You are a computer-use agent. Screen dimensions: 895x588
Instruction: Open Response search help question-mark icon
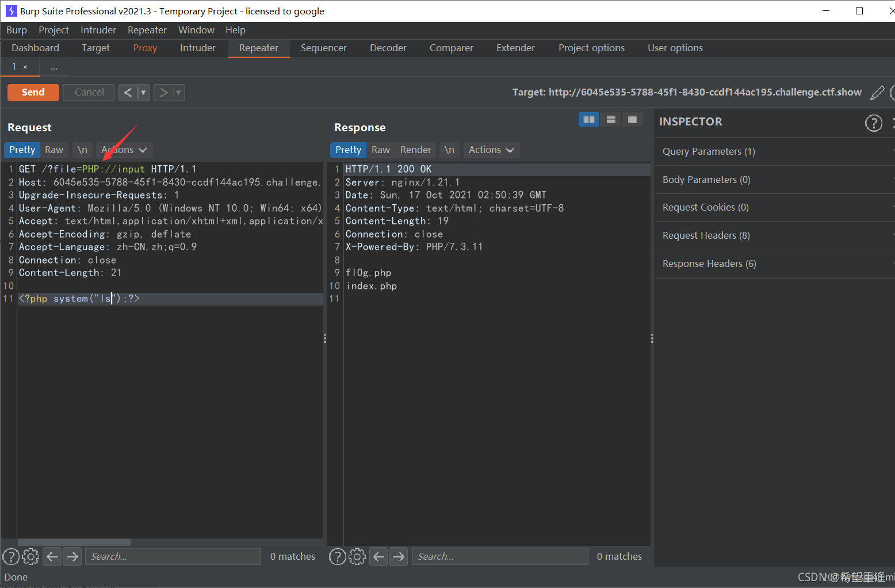pos(338,556)
